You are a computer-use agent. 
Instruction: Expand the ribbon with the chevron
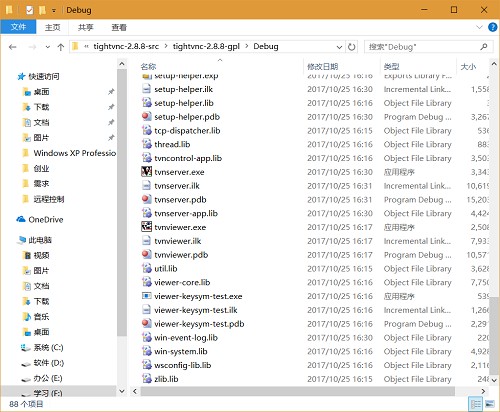(x=479, y=27)
